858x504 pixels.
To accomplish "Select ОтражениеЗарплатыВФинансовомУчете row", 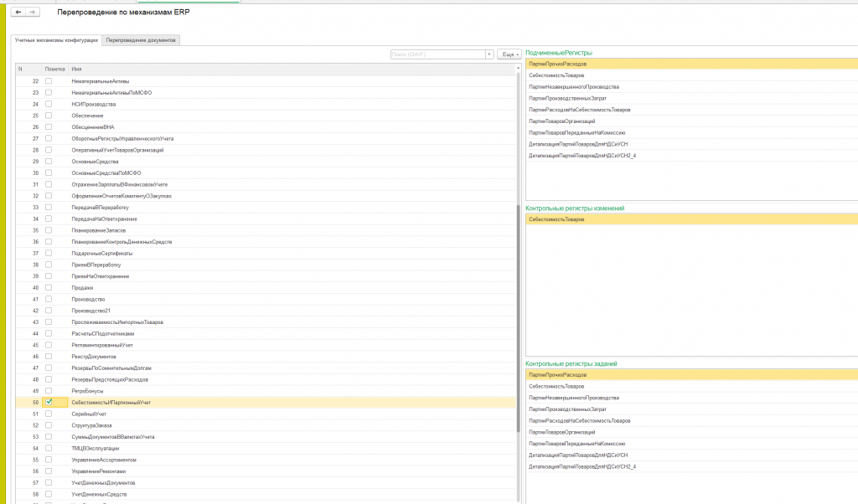I will pyautogui.click(x=266, y=184).
